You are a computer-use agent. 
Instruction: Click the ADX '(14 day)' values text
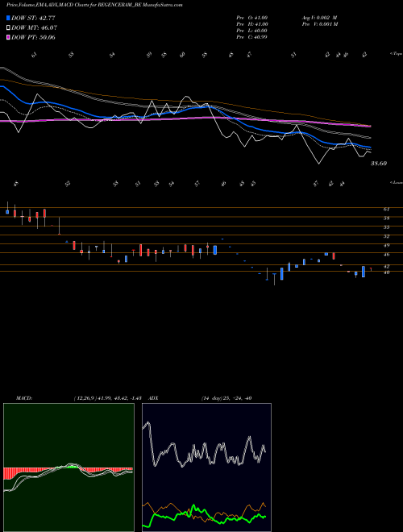tap(226, 398)
